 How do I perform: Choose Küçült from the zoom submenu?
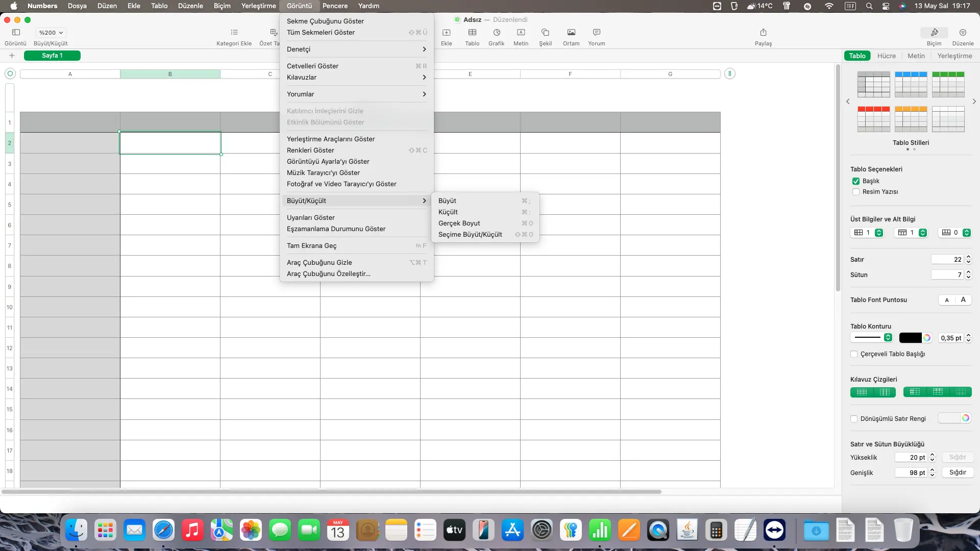pyautogui.click(x=485, y=212)
